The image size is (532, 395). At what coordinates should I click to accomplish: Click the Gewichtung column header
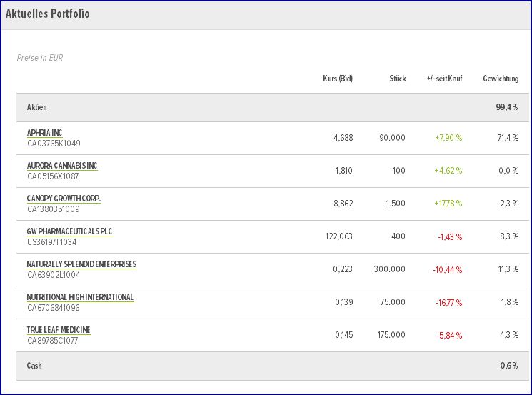[x=501, y=79]
